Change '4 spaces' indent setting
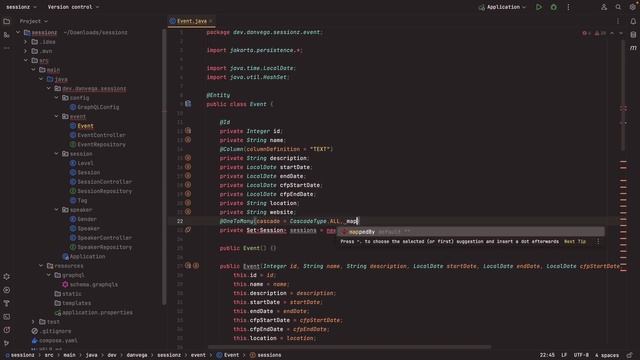The image size is (640, 360). (607, 355)
